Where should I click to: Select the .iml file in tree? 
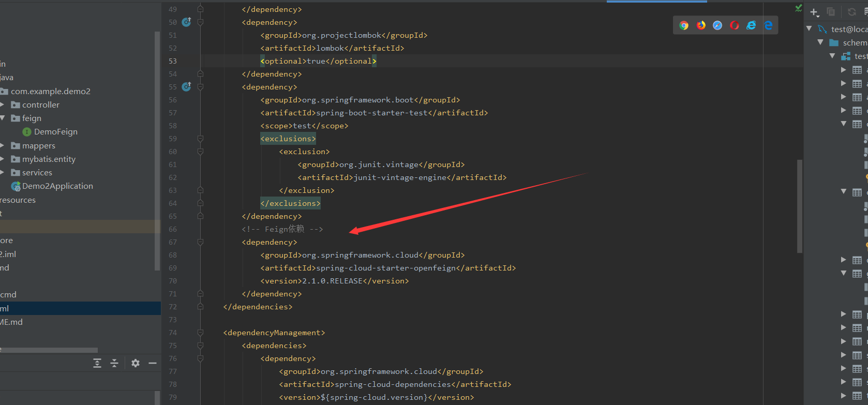[8, 254]
